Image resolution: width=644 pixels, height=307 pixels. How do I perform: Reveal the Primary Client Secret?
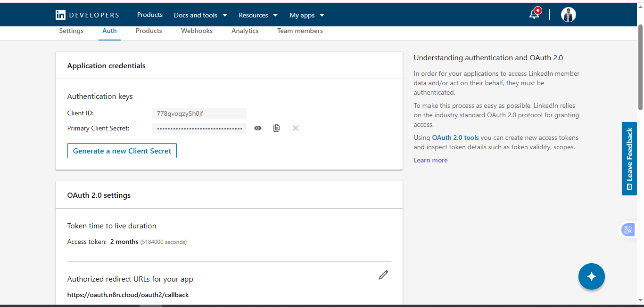pos(258,128)
